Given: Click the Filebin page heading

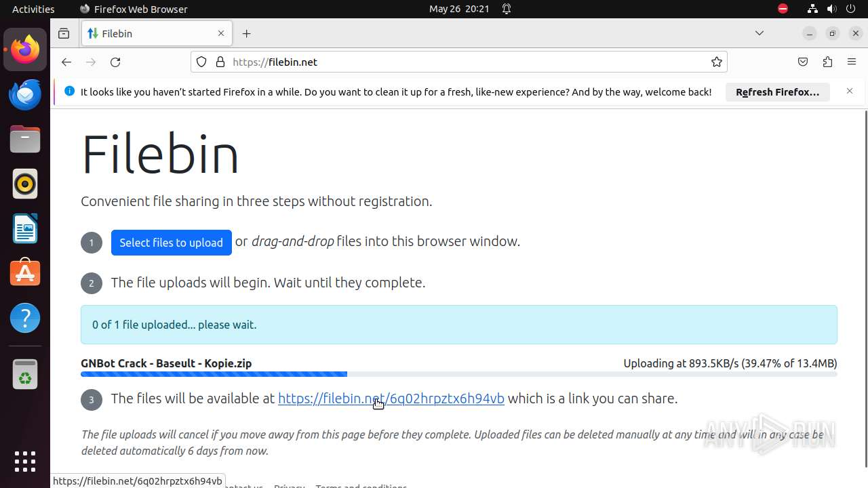Looking at the screenshot, I should click(160, 154).
